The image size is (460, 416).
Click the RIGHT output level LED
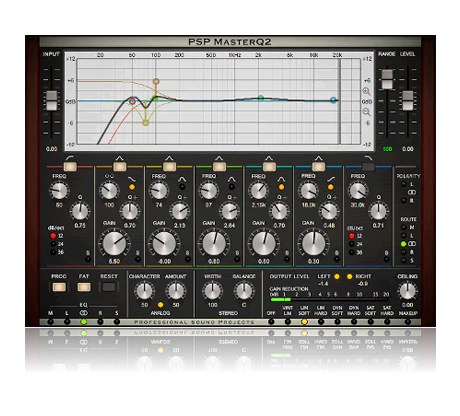click(349, 276)
